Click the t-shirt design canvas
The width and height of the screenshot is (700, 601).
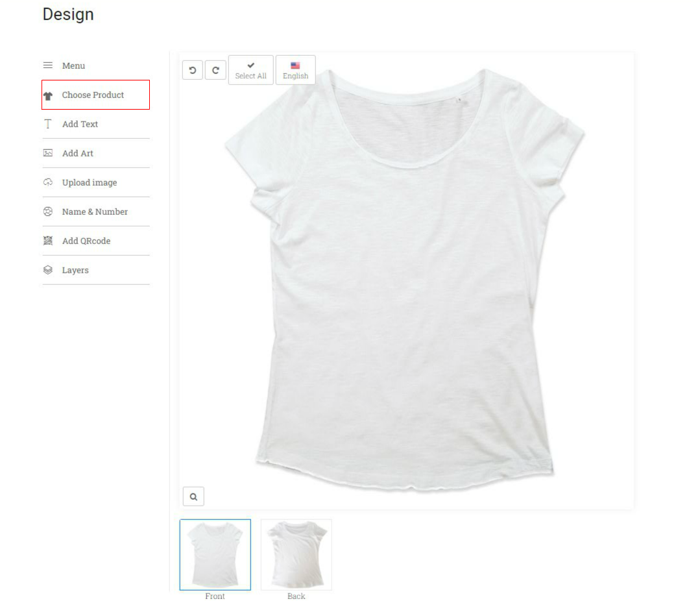click(406, 280)
